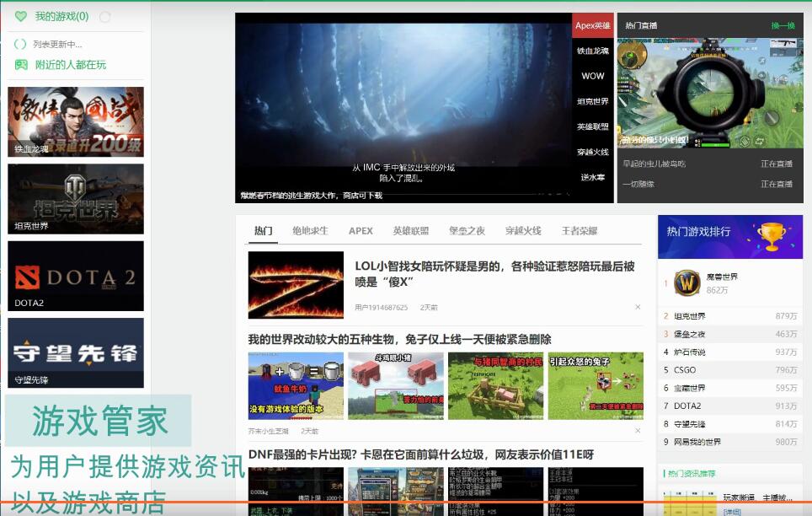Dismiss the LOL小智 news item with its X
The width and height of the screenshot is (812, 516).
click(x=638, y=305)
